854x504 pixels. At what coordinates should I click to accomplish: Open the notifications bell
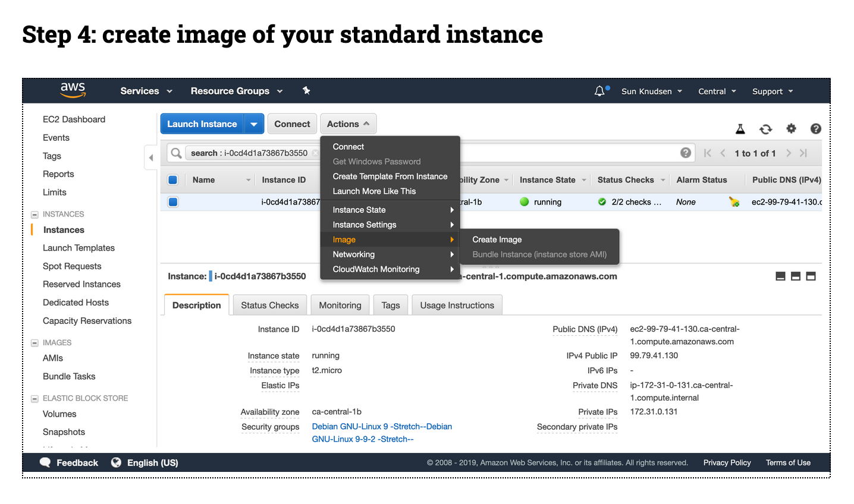pyautogui.click(x=599, y=90)
